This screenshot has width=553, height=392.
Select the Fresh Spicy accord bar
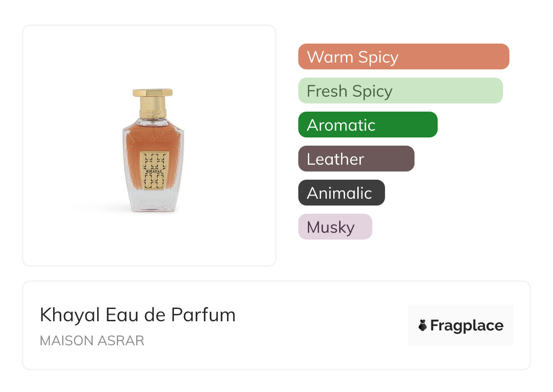click(x=400, y=91)
